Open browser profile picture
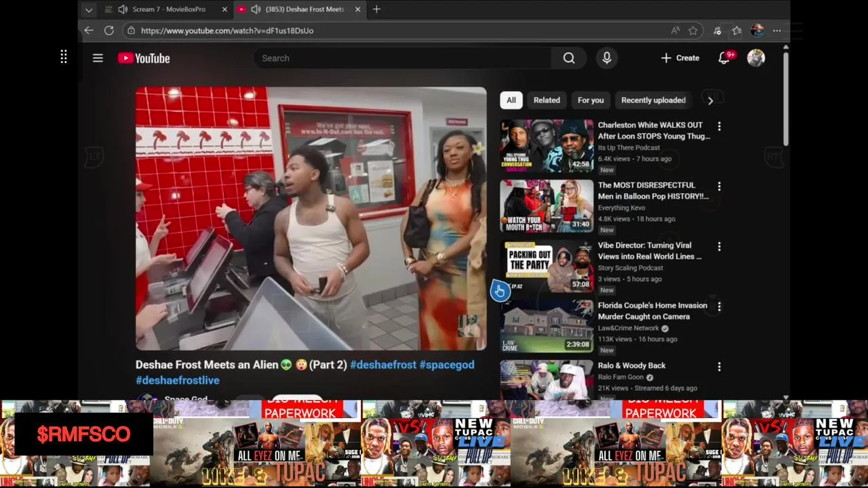 pos(757,30)
